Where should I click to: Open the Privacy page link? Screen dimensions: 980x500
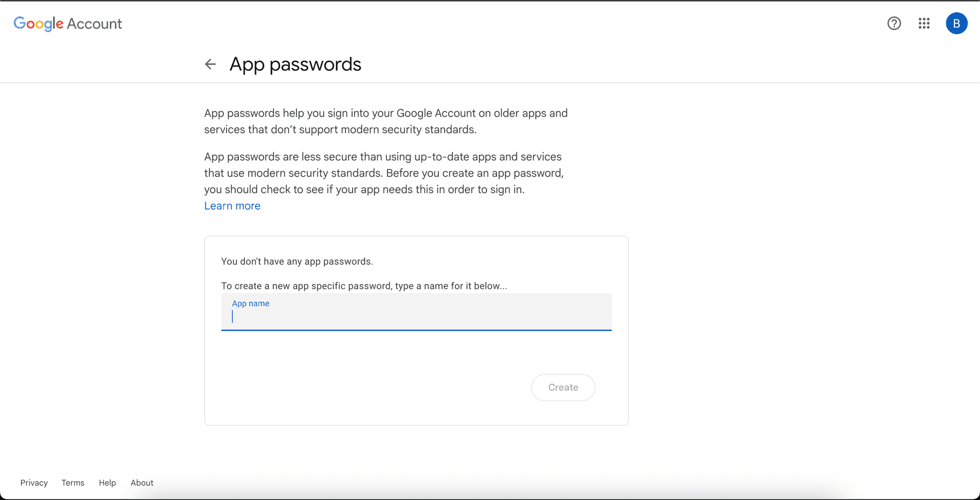pyautogui.click(x=34, y=483)
